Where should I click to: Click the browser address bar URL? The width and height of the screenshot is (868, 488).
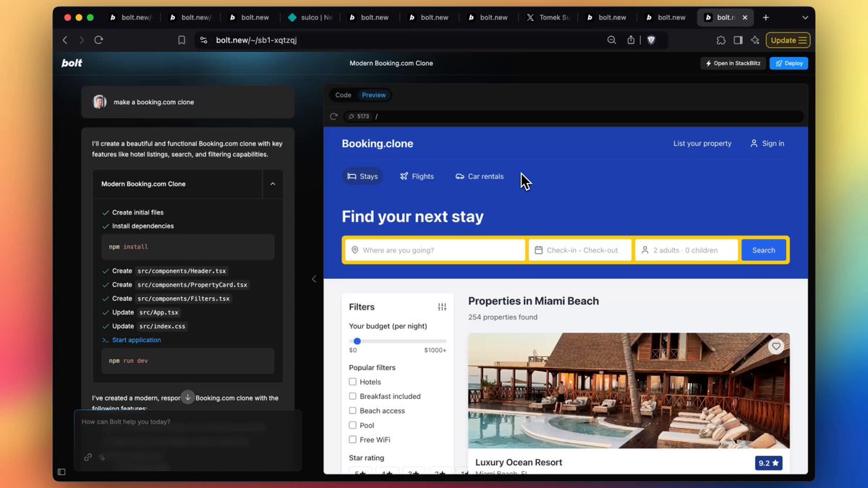coord(256,40)
